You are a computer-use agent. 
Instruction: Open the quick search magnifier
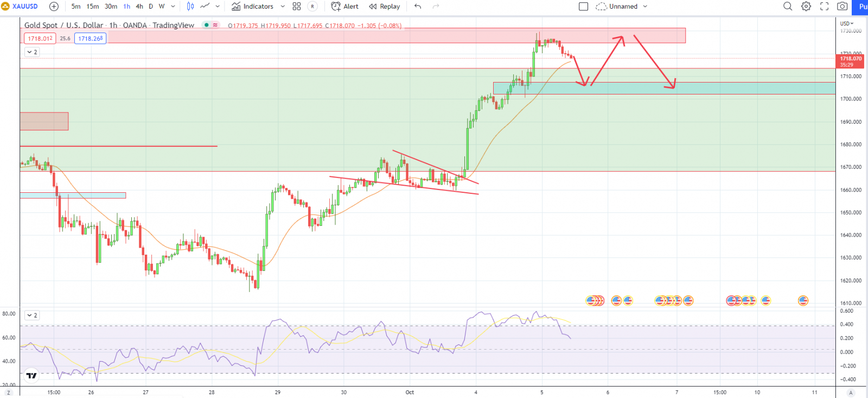point(788,7)
